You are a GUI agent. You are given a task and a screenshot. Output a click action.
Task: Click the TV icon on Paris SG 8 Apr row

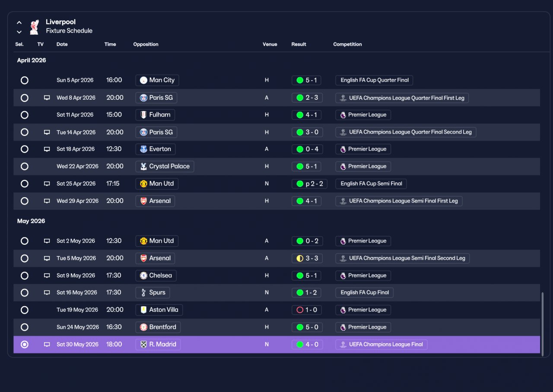tap(47, 98)
